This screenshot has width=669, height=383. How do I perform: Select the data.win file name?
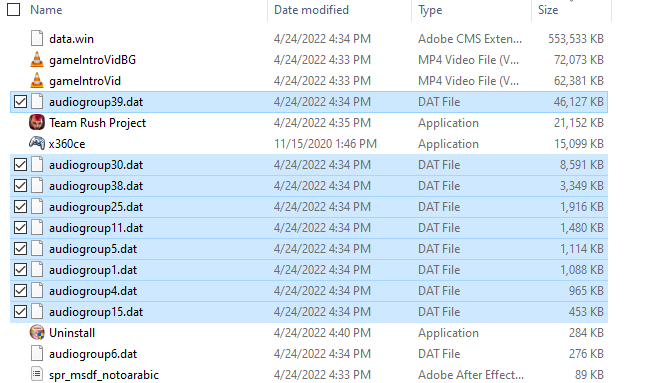tap(71, 39)
